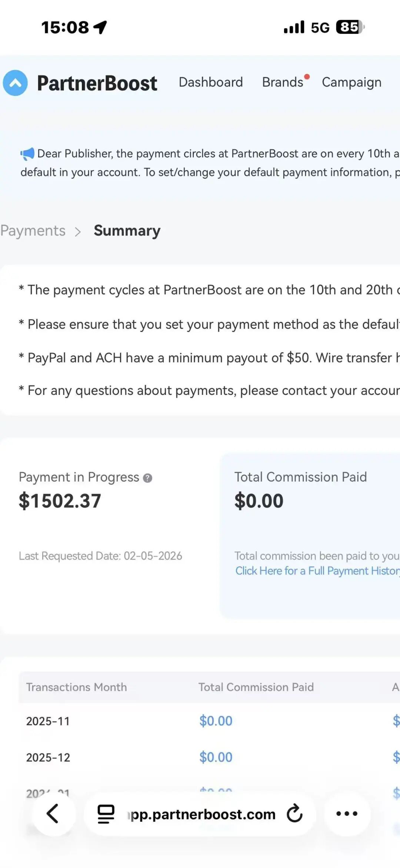The image size is (400, 868).
Task: Click the Transactions Month column header
Action: point(76,687)
